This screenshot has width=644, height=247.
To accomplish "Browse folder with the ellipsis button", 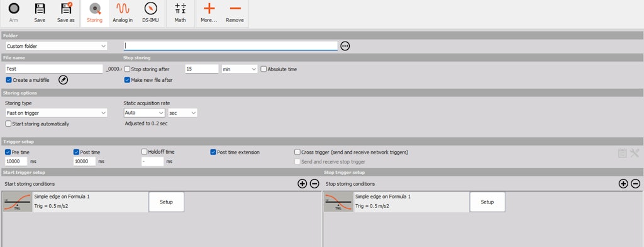I will [x=345, y=46].
